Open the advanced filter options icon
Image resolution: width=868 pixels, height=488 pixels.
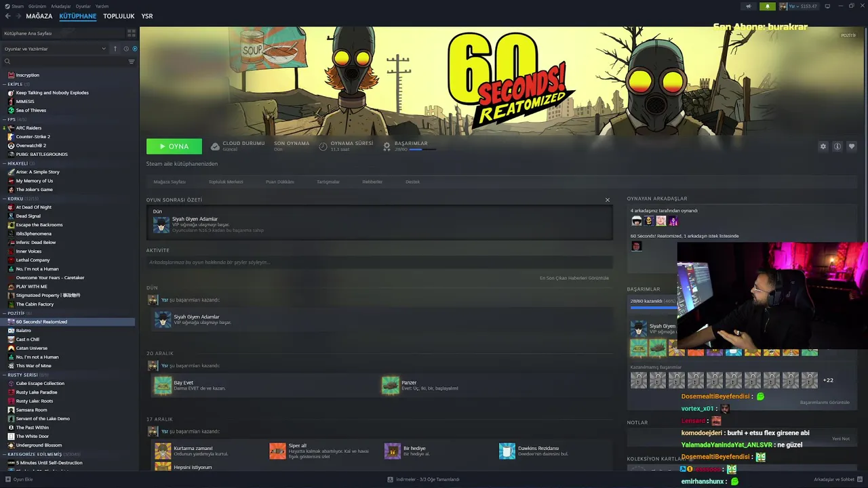click(x=131, y=62)
